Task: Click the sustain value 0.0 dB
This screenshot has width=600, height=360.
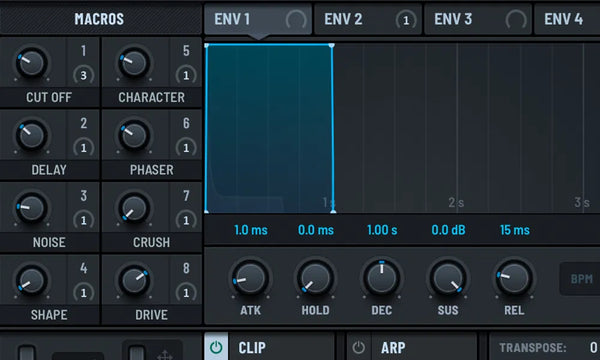Action: 448,230
